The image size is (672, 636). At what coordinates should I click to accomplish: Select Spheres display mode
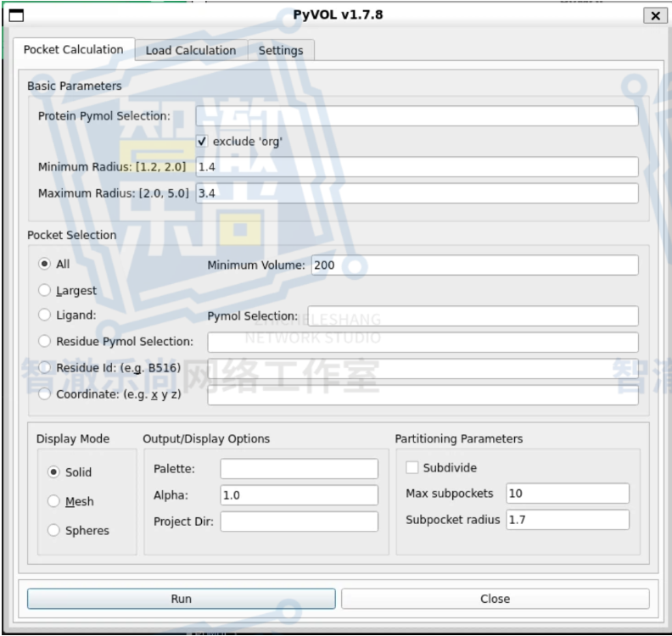click(x=53, y=530)
